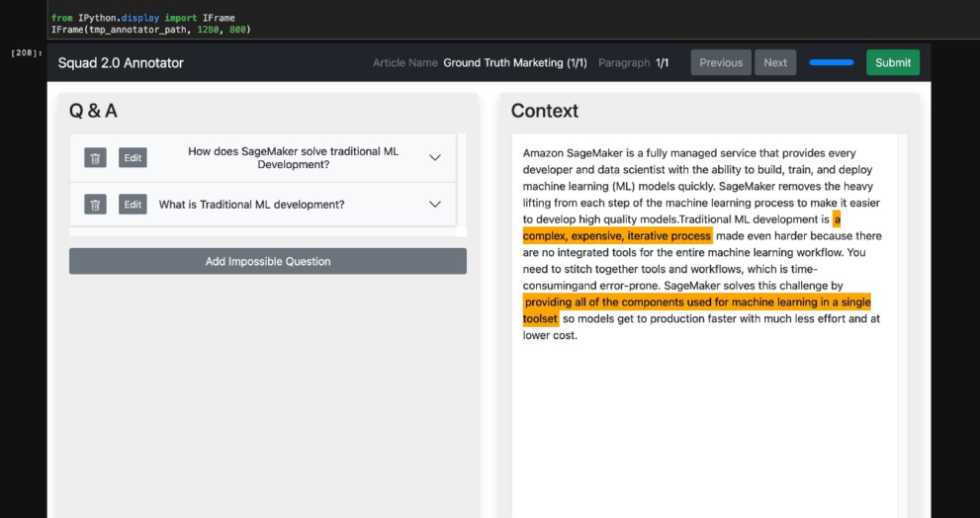Click Add Impossible Question button
980x518 pixels.
pyautogui.click(x=268, y=261)
